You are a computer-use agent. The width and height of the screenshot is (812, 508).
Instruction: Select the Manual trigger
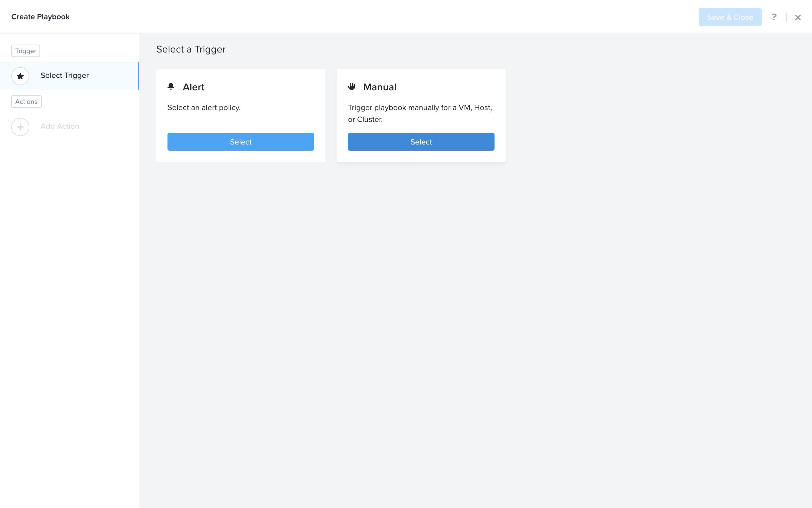[x=421, y=142]
